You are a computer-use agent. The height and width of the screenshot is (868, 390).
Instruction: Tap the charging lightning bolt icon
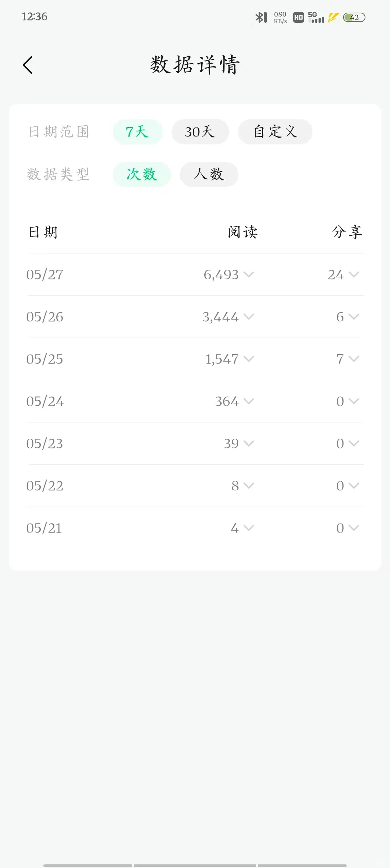pos(333,17)
